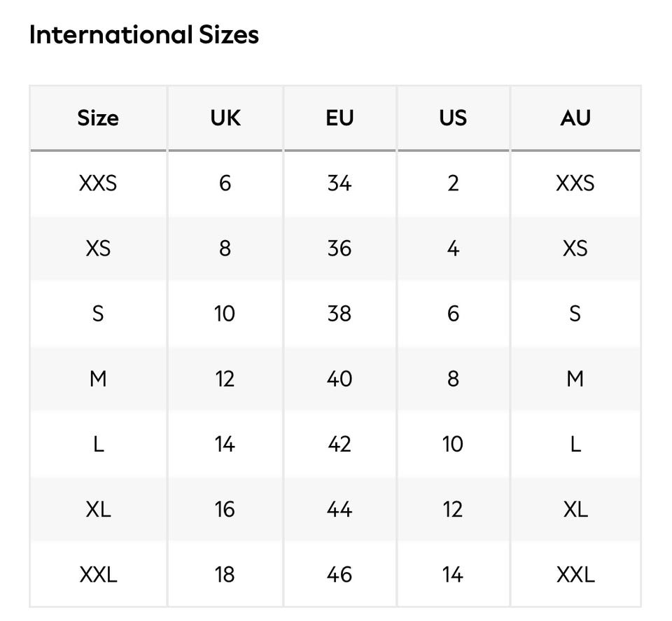Click the AU column header

(575, 118)
